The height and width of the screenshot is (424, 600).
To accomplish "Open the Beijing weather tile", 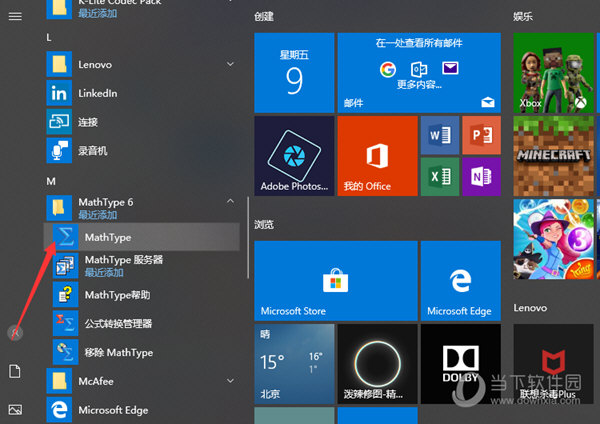I will (294, 364).
